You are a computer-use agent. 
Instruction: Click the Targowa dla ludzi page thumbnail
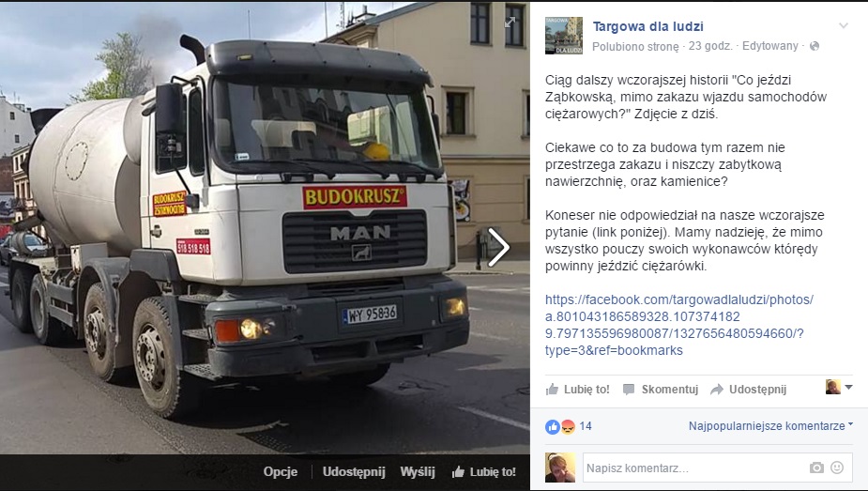click(564, 36)
